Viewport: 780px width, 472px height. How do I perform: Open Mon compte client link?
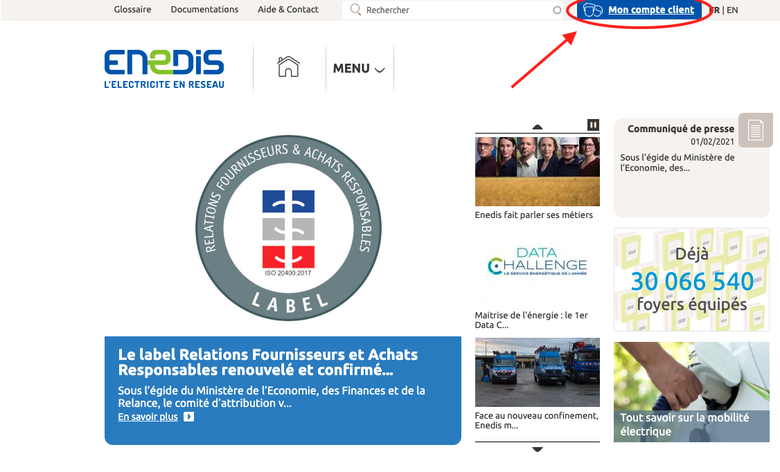click(x=650, y=10)
